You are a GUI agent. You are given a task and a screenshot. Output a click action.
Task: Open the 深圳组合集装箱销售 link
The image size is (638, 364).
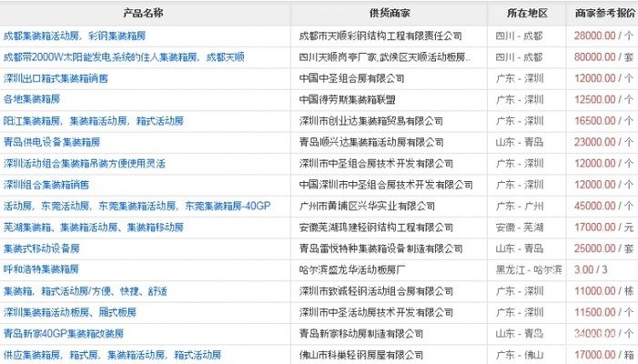(46, 185)
